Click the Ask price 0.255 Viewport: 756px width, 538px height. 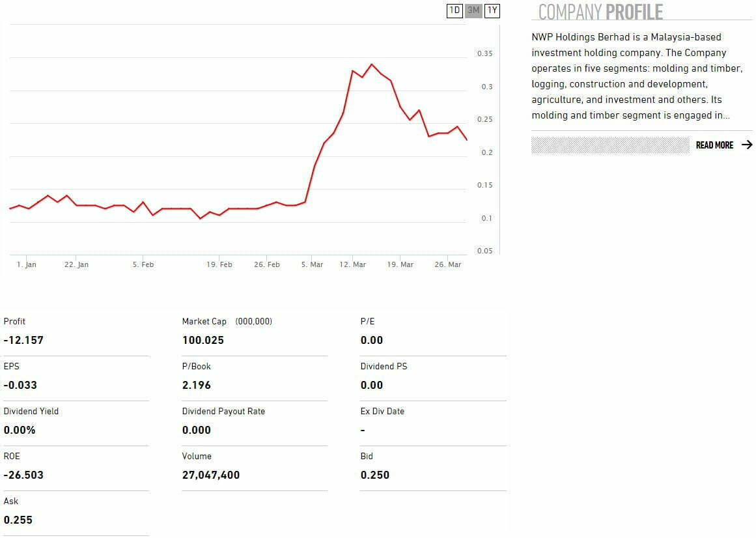[18, 520]
